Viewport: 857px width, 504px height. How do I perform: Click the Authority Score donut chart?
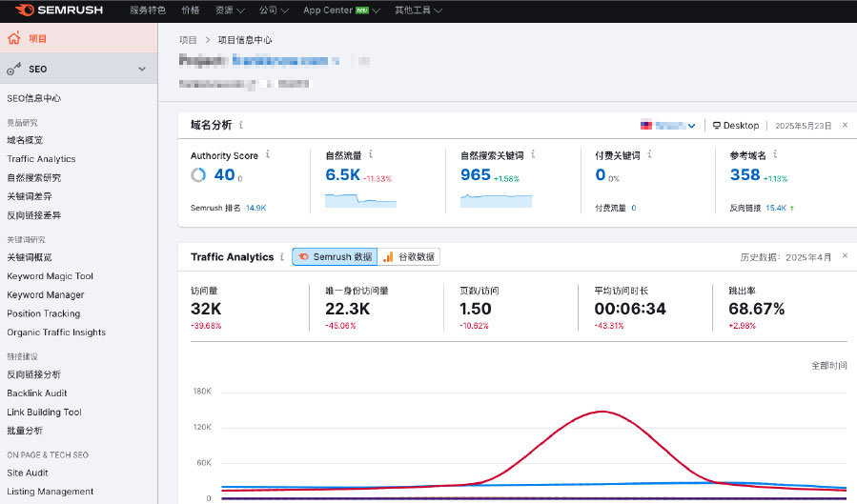click(x=198, y=174)
